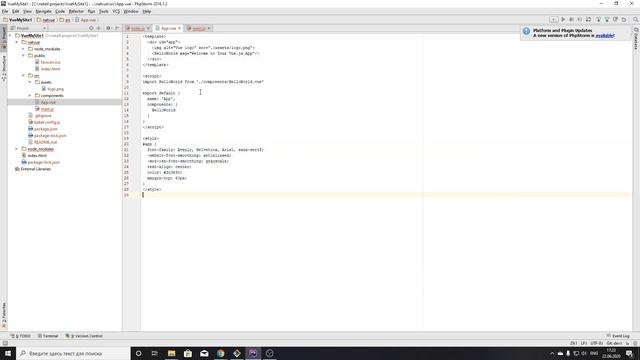
Task: Open the Mail app from taskbar
Action: click(204, 353)
